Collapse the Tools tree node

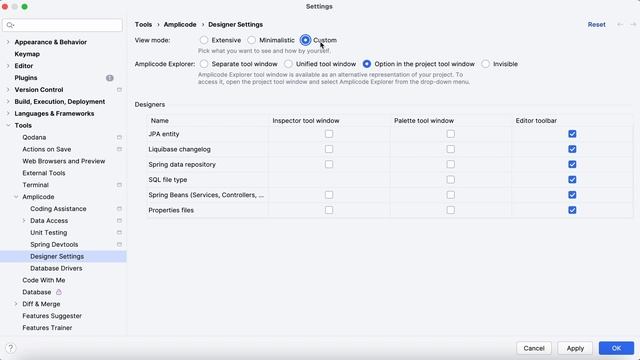click(x=8, y=125)
